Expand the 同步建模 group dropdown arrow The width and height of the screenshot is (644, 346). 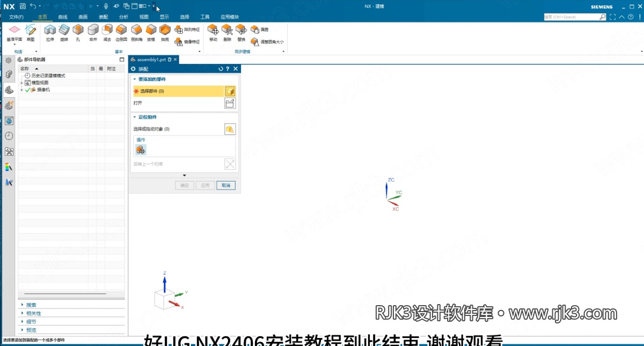(x=284, y=52)
